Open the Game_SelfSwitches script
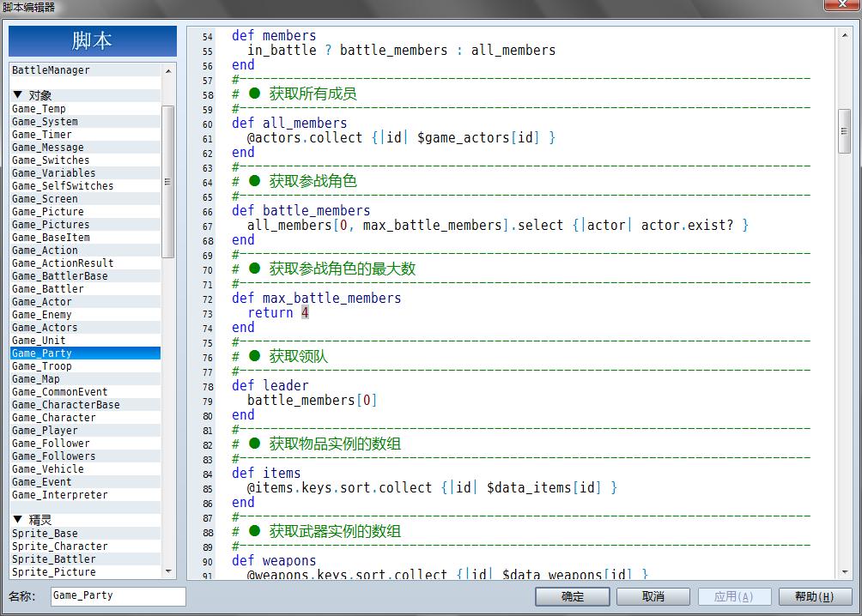The image size is (862, 616). [x=85, y=185]
